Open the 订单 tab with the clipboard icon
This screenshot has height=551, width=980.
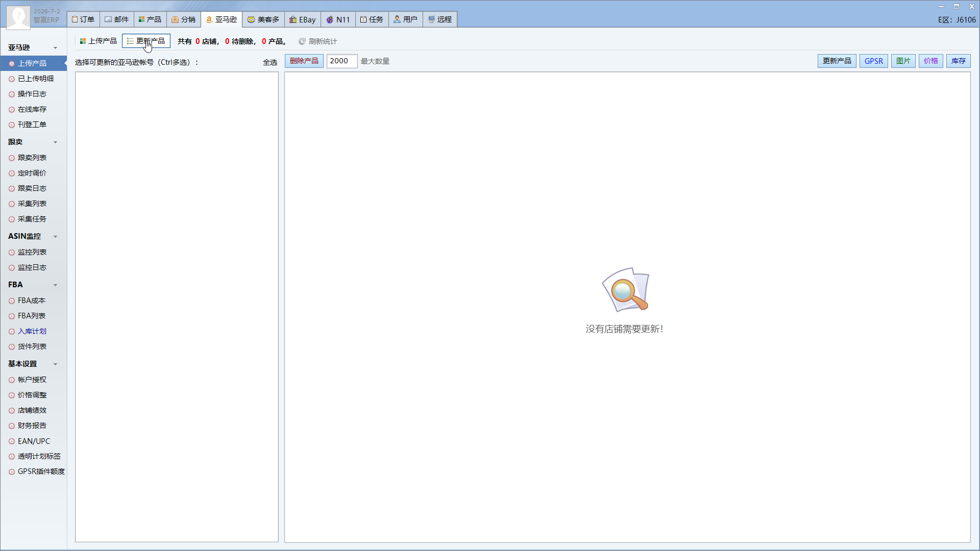coord(83,19)
